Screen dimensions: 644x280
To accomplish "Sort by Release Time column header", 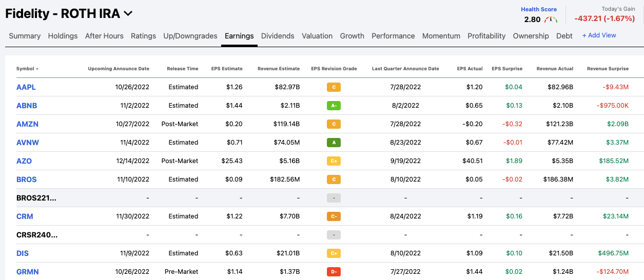I will coord(182,69).
